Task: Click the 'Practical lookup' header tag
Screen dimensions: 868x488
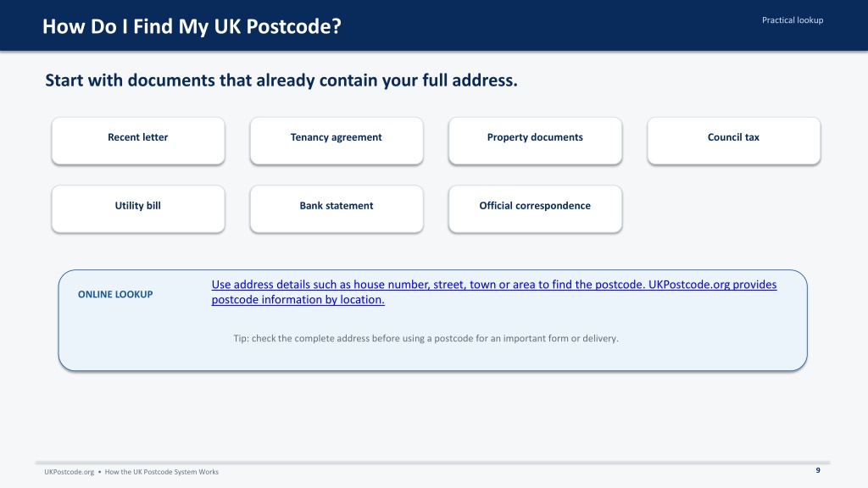Action: pos(793,20)
